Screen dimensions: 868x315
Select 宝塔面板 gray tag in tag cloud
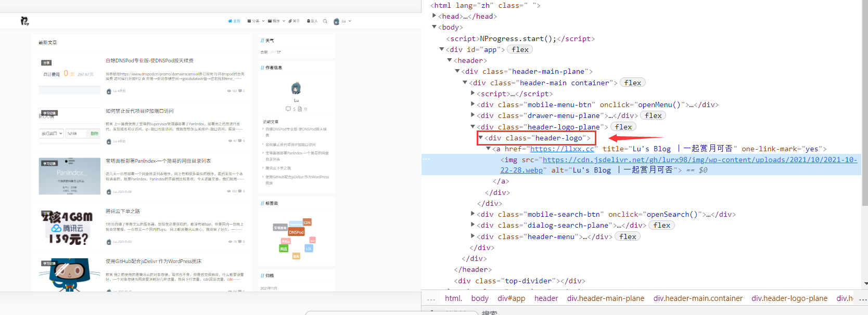tap(280, 228)
